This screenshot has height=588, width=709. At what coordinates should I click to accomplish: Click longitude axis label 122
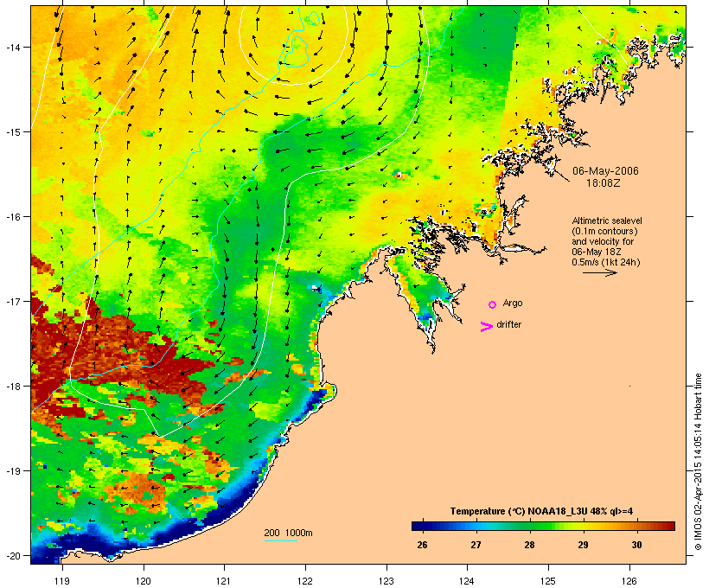tap(305, 581)
